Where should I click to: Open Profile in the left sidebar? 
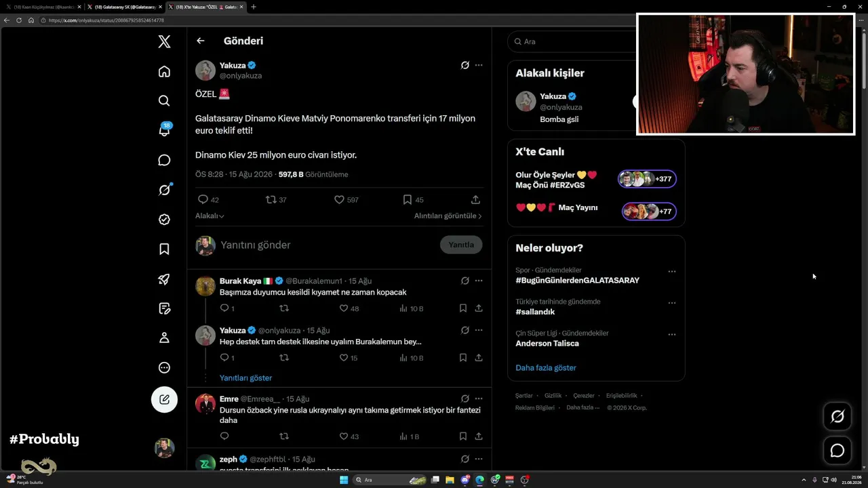tap(164, 338)
